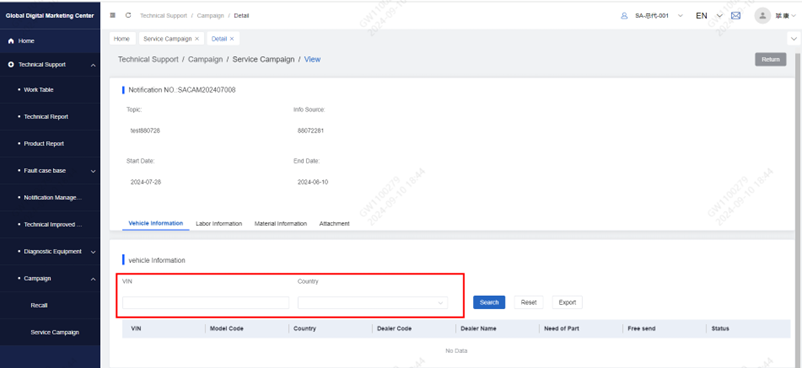Click the info source value 88072281
The image size is (802, 368).
point(310,131)
